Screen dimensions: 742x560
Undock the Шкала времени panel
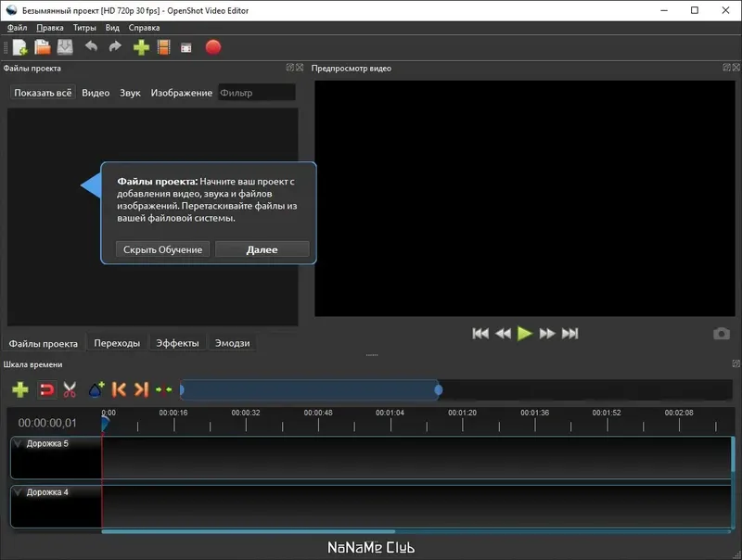(x=736, y=363)
